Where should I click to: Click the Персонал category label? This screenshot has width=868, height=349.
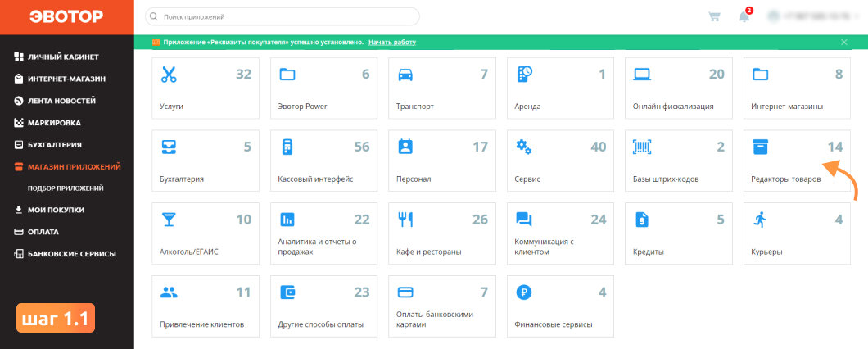pyautogui.click(x=414, y=179)
